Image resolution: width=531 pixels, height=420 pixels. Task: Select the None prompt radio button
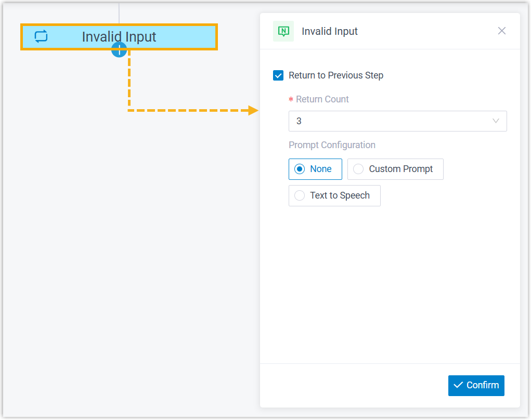(300, 169)
